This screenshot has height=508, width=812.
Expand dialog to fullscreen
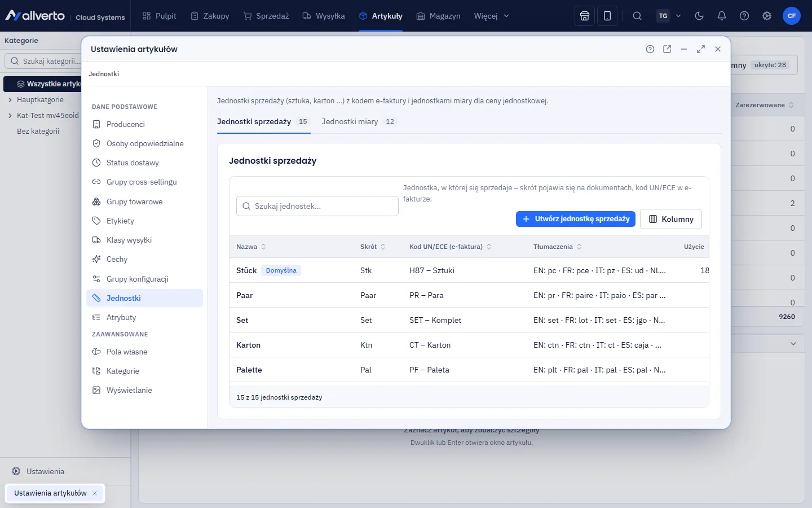(x=701, y=49)
